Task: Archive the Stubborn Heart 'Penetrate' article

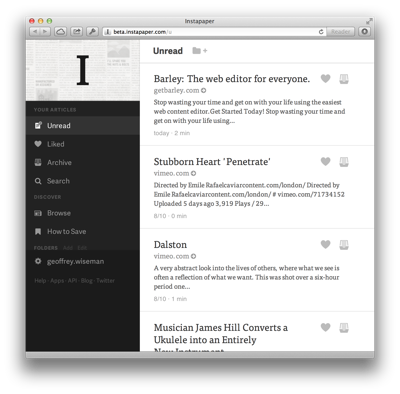Action: [344, 162]
